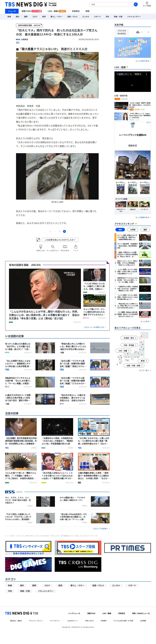Click the search input field
156x644 pixels.
click(x=112, y=4)
